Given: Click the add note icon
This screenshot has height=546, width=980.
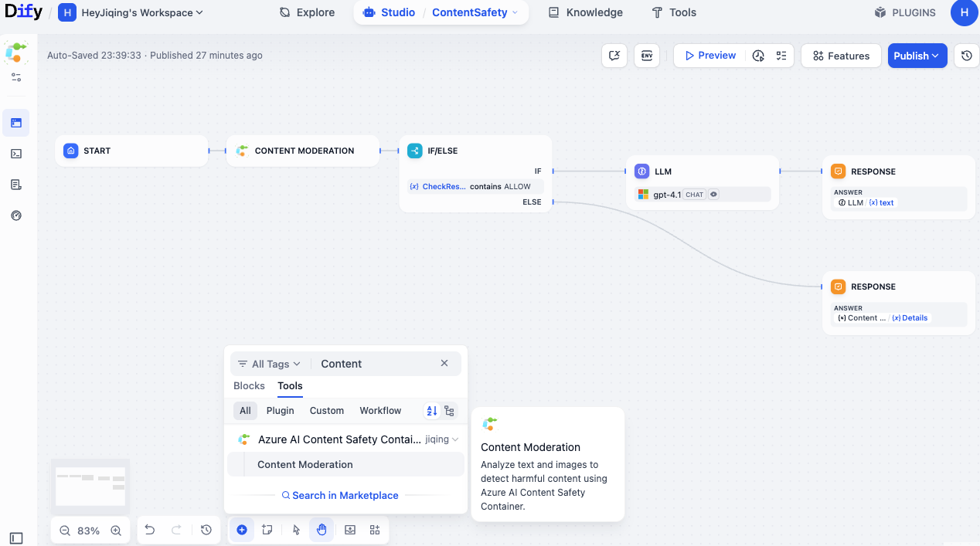Looking at the screenshot, I should click(267, 530).
